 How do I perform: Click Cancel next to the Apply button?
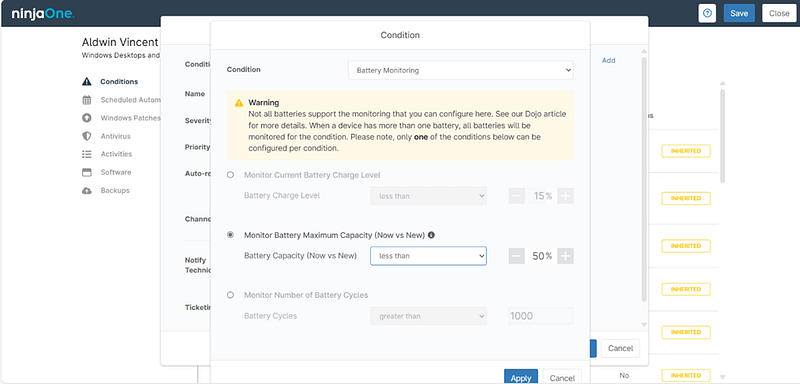tap(562, 377)
